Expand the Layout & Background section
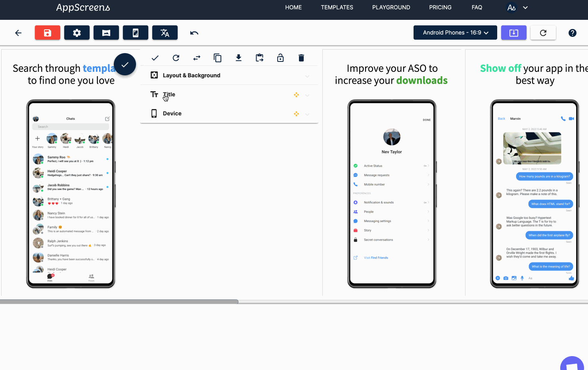This screenshot has width=588, height=370. pos(307,76)
